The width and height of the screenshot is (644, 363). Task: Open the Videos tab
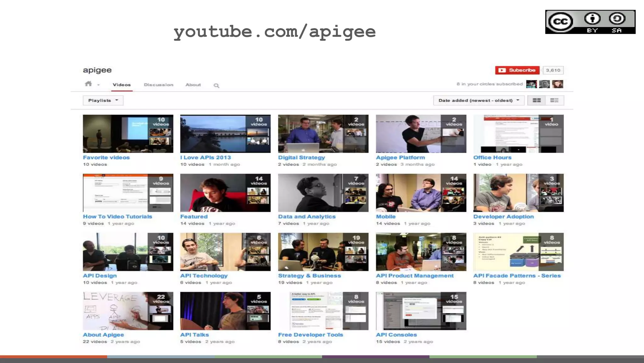pos(122,85)
